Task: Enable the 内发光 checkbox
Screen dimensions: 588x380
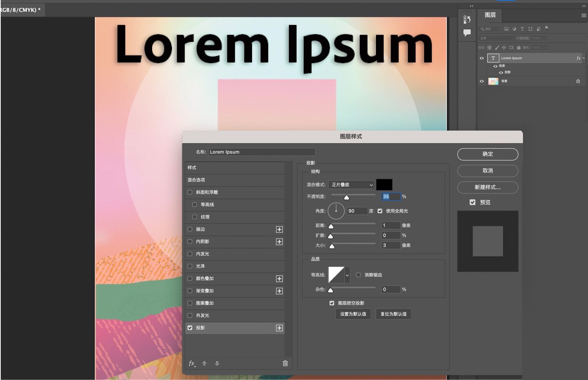Action: point(190,254)
